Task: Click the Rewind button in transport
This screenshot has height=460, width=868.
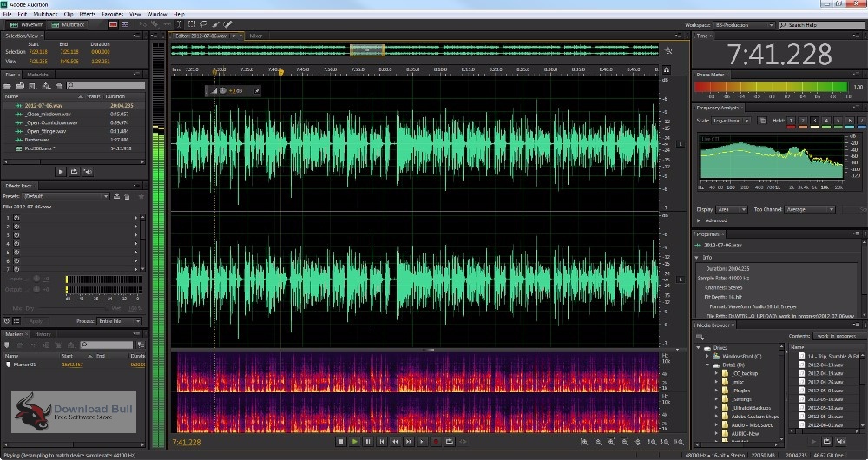Action: point(395,441)
